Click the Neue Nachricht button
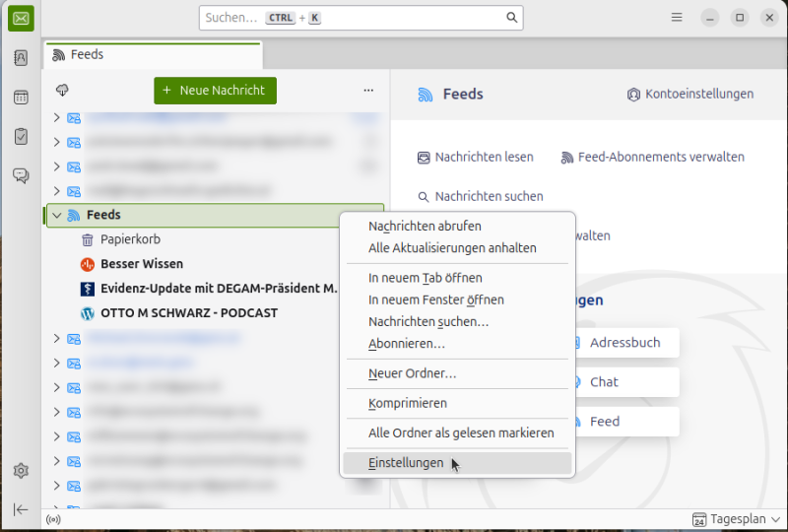 point(215,91)
